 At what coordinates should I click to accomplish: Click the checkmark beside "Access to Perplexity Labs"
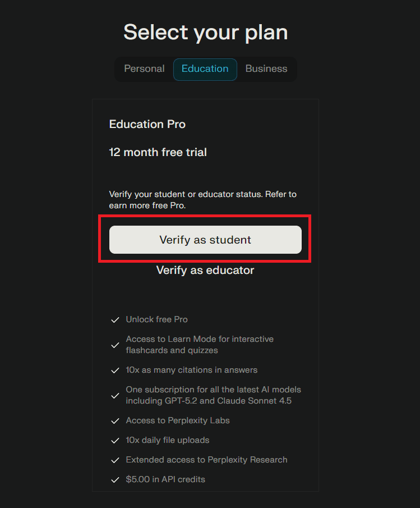coord(115,420)
